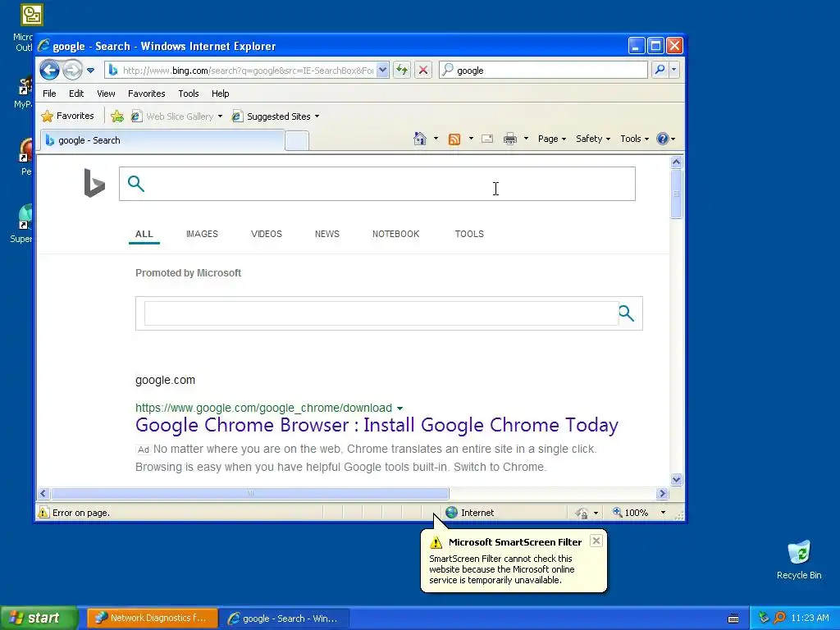Click the promoted box search magnifier
The width and height of the screenshot is (840, 630).
click(x=626, y=313)
